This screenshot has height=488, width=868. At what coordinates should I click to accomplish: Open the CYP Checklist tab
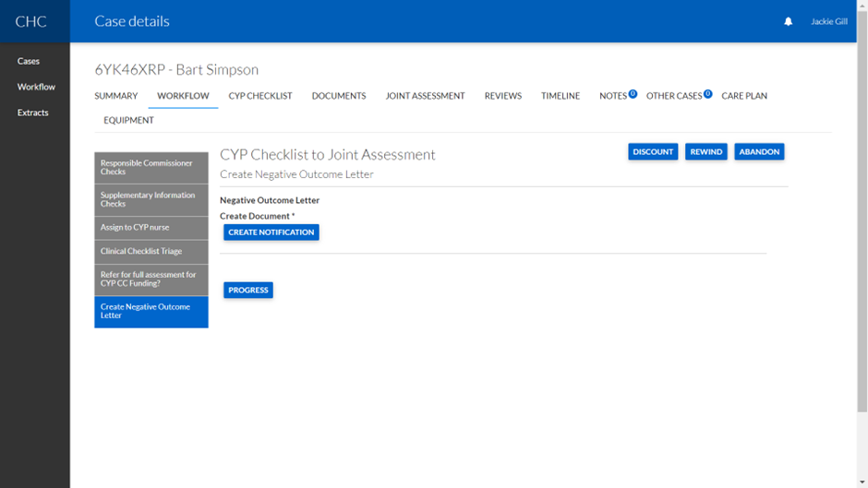coord(260,96)
